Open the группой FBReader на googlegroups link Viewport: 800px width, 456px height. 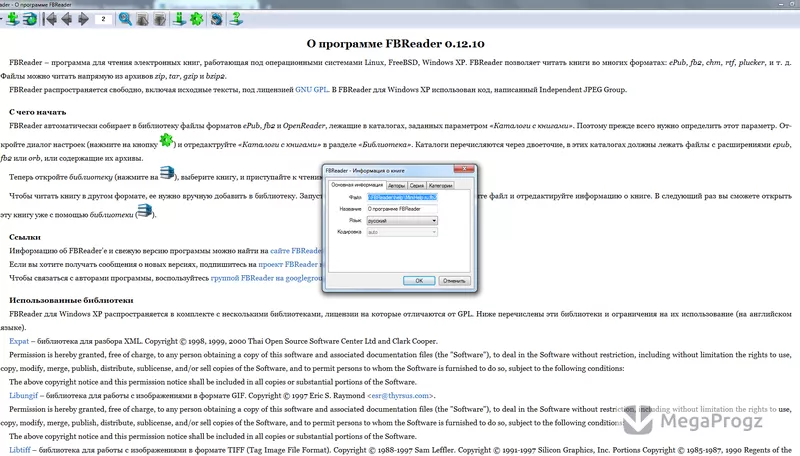coord(267,278)
